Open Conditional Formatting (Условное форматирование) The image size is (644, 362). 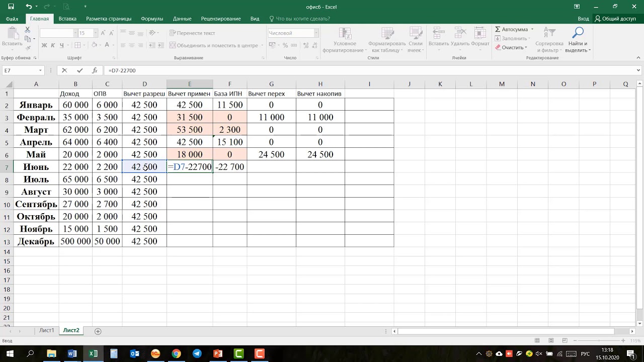point(345,40)
